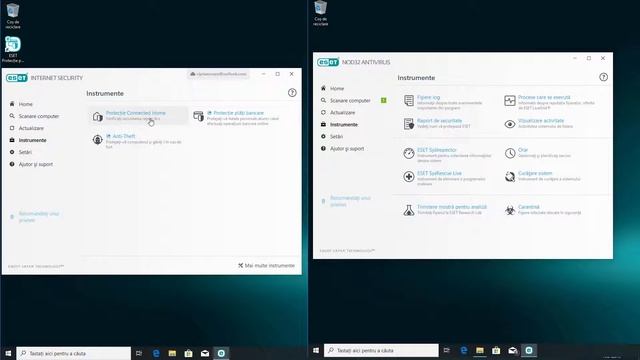Open Edge on left taskbar
Image resolution: width=640 pixels, height=360 pixels.
[156, 353]
